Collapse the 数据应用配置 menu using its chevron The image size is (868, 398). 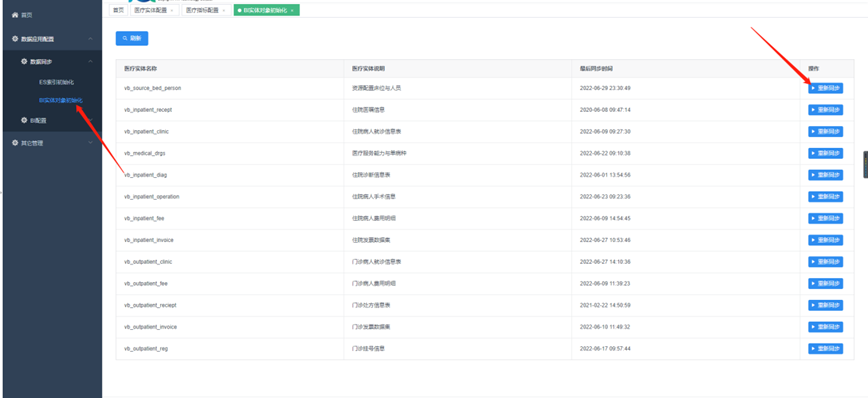click(90, 39)
